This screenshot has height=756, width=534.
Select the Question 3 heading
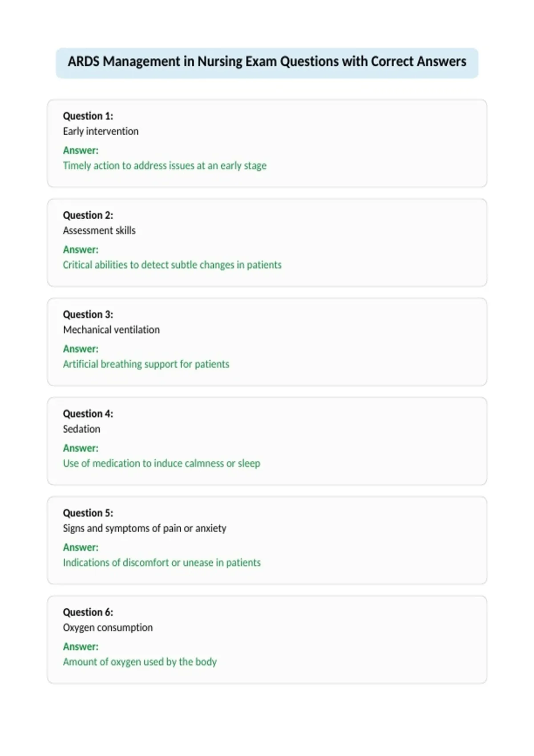88,314
